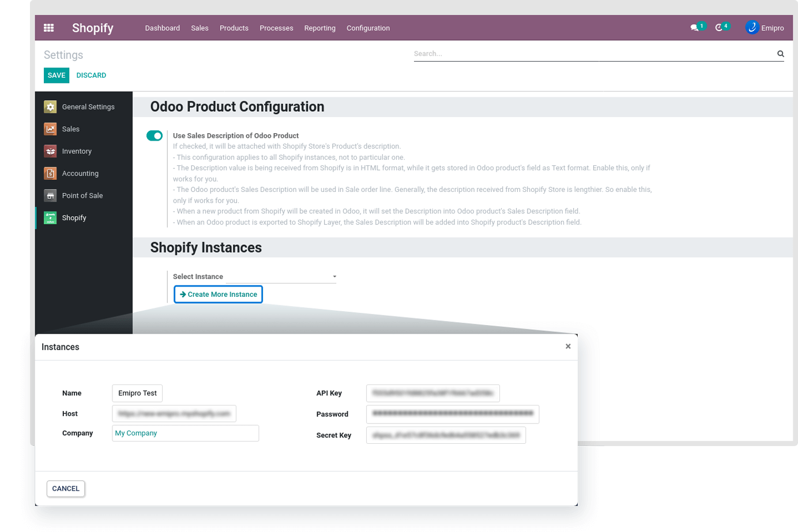Open the Emipro user menu
Viewport: 798px width, 532px height.
(765, 28)
